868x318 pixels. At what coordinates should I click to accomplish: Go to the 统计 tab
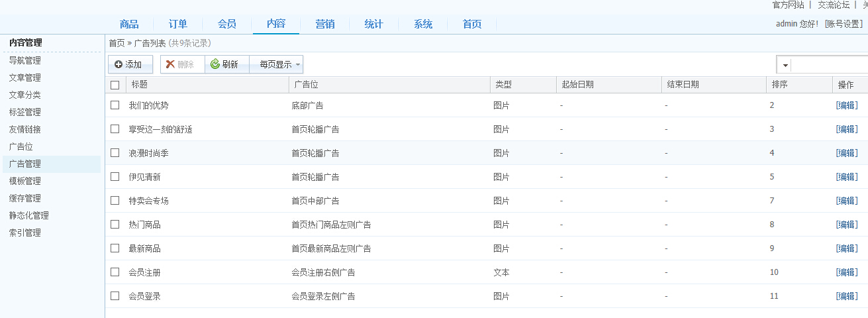(x=374, y=25)
